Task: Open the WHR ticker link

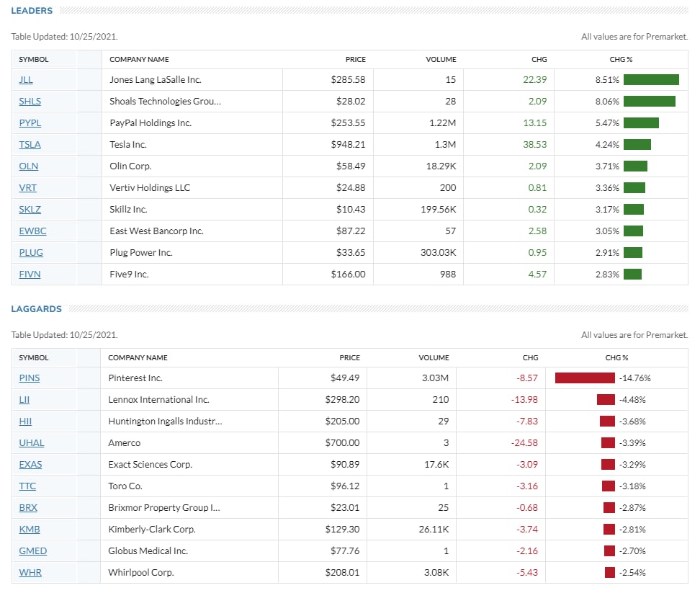Action: click(x=30, y=573)
